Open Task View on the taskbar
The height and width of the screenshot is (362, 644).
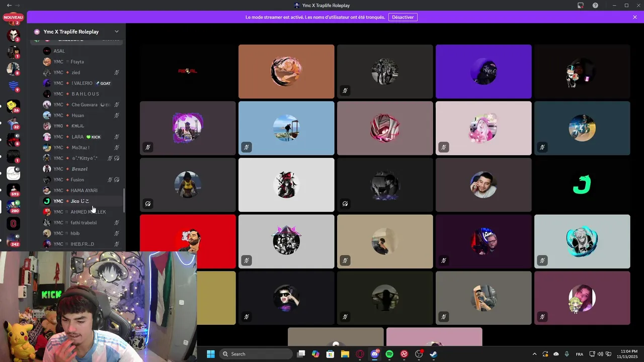pyautogui.click(x=301, y=354)
